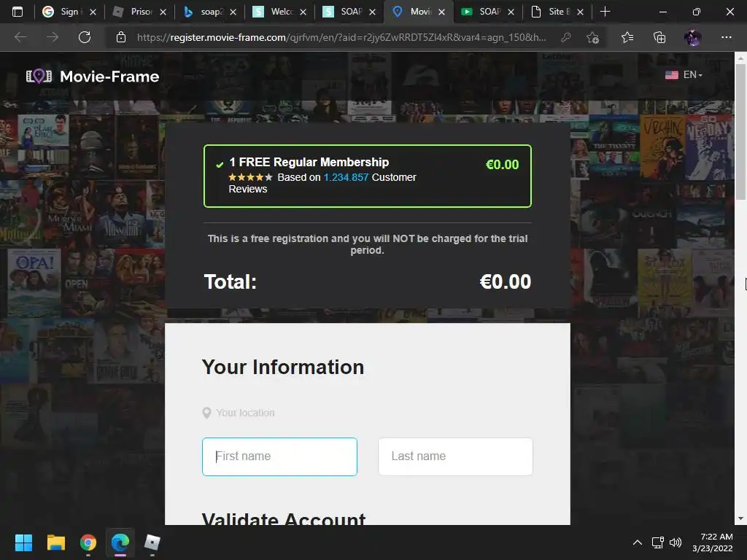747x560 pixels.
Task: Go back to the previous page
Action: coord(20,37)
